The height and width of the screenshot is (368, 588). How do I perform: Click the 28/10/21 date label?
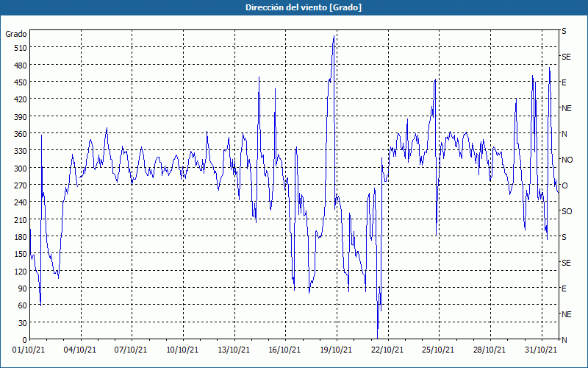[x=490, y=350]
